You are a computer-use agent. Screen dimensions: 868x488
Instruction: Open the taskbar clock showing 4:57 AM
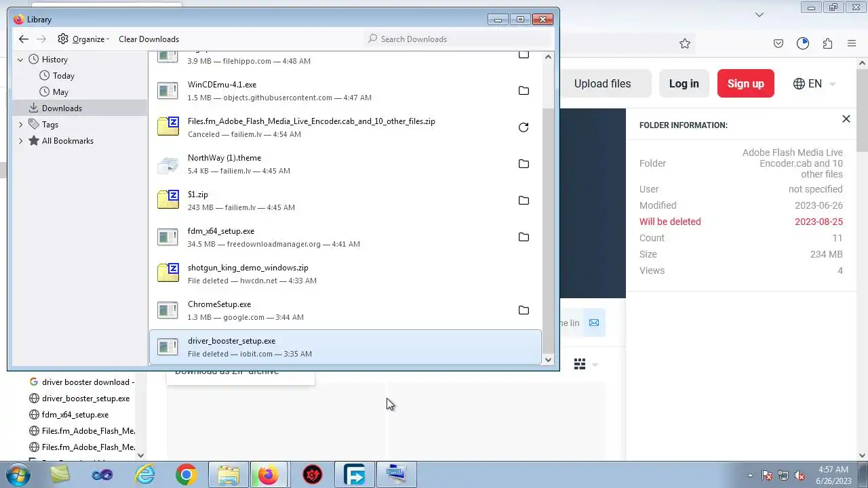(x=833, y=475)
